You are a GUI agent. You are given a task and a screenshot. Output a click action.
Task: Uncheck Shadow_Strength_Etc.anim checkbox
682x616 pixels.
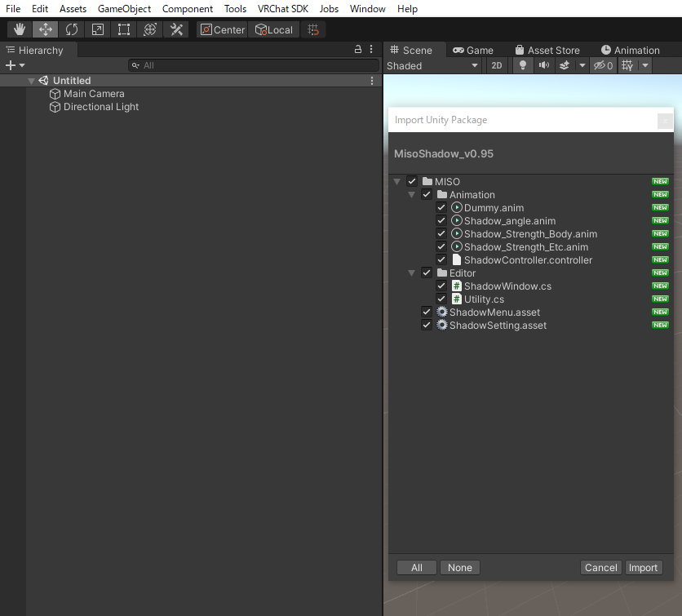pyautogui.click(x=441, y=246)
